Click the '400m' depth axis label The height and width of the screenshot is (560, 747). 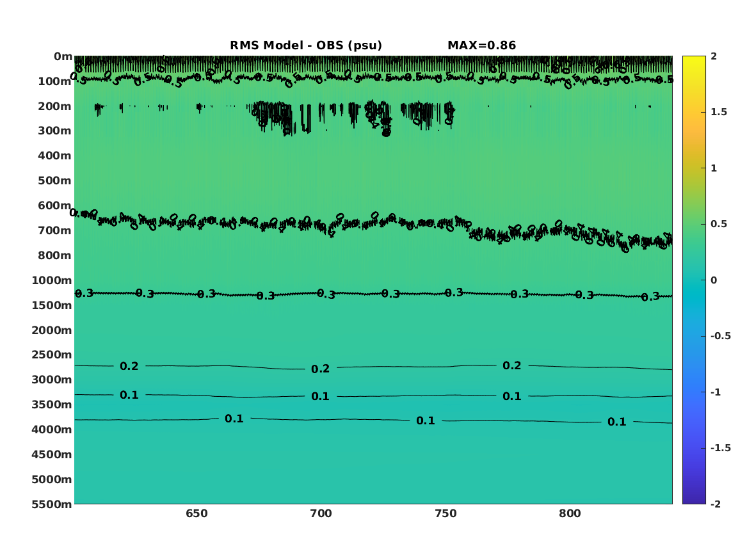click(x=55, y=156)
